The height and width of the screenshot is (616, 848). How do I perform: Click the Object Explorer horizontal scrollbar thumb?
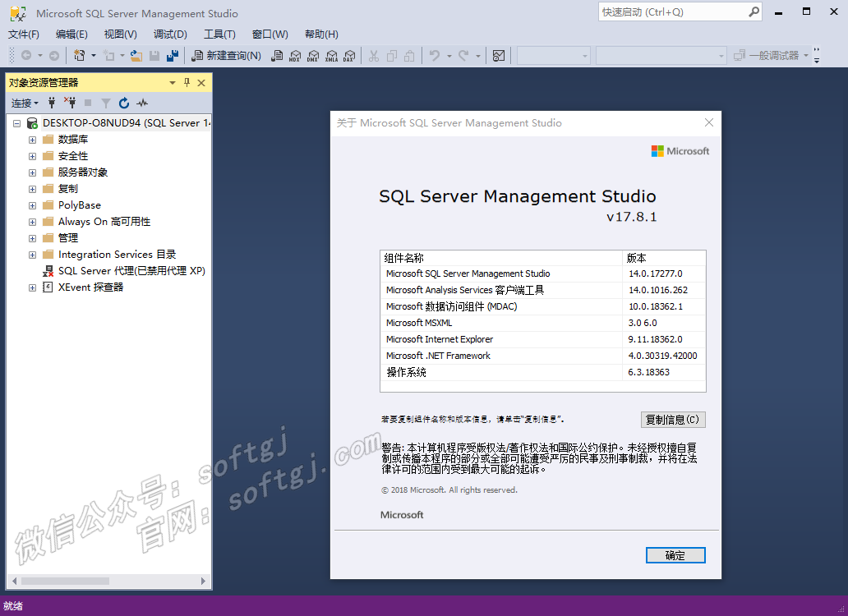coord(65,581)
